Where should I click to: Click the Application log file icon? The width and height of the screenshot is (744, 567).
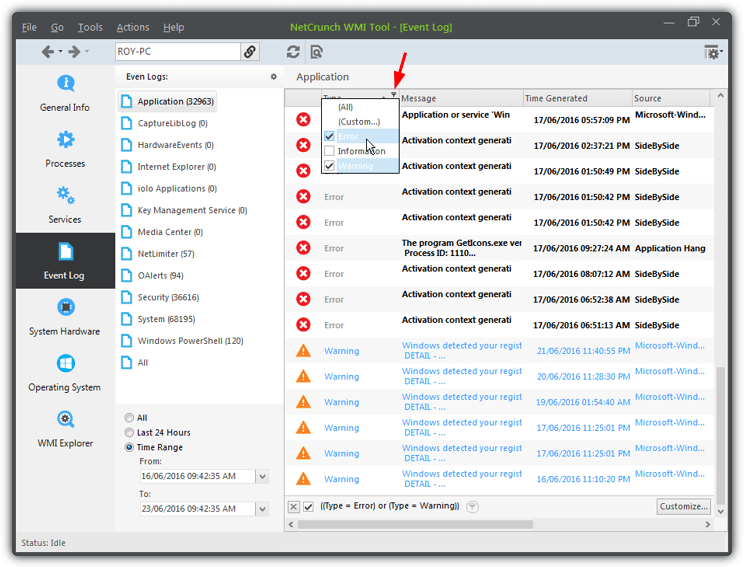126,101
